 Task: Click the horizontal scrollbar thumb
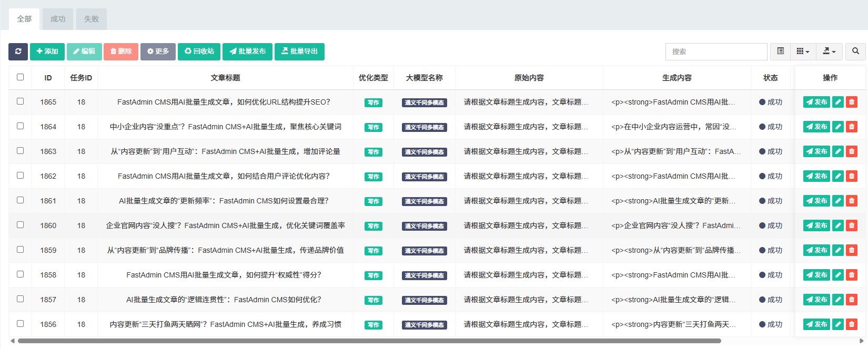tap(369, 341)
